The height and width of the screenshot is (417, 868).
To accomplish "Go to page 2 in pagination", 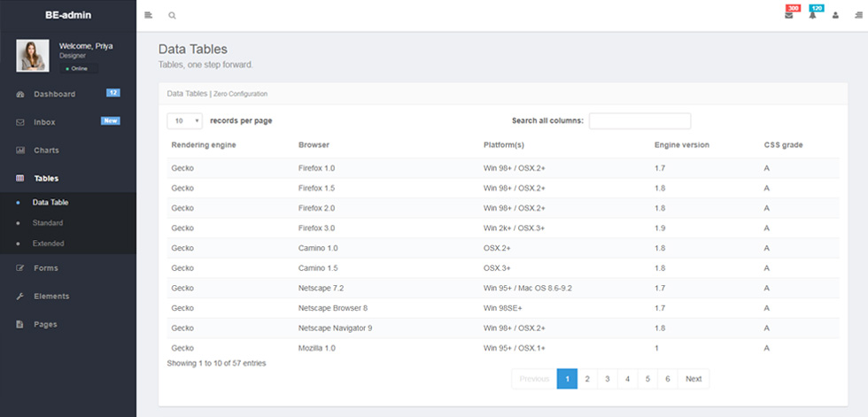I will [x=587, y=379].
